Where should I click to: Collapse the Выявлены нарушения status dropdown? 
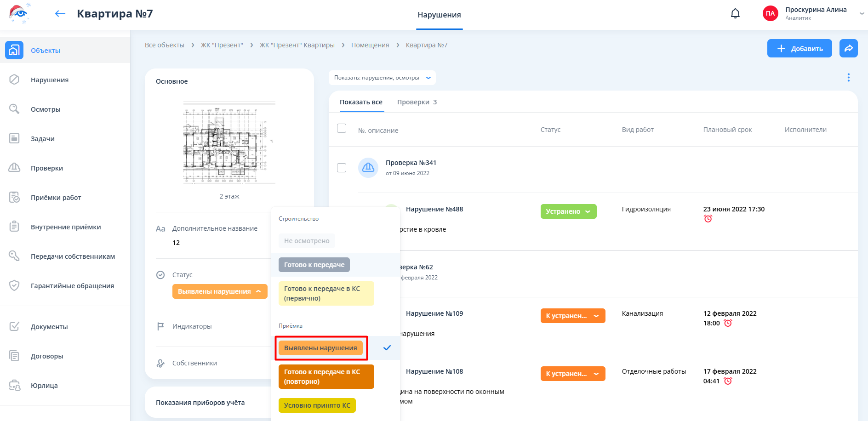pos(220,291)
